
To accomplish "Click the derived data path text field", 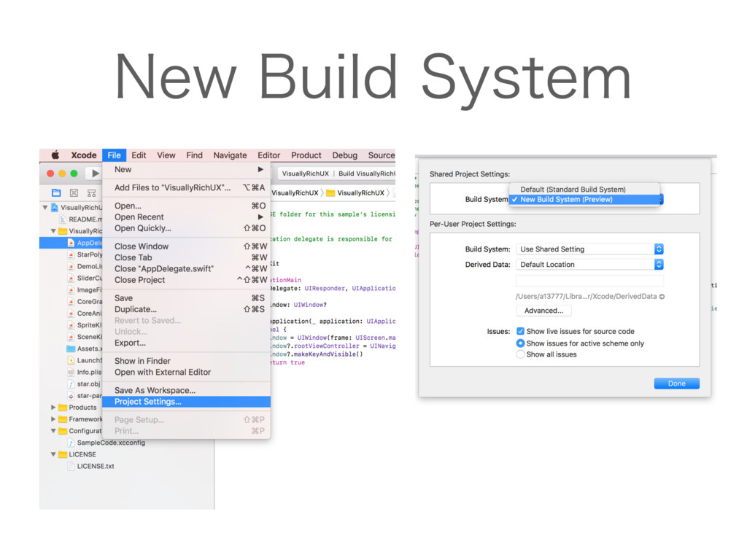I will [589, 281].
